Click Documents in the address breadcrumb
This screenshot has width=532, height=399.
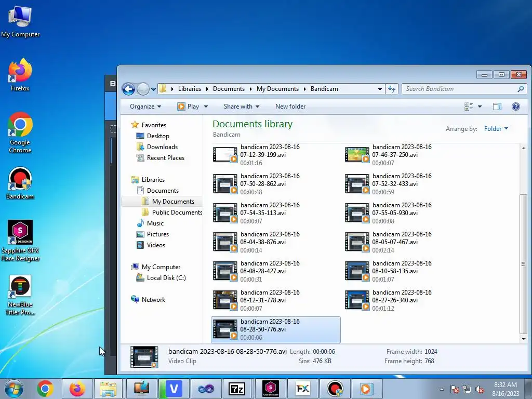coord(229,89)
